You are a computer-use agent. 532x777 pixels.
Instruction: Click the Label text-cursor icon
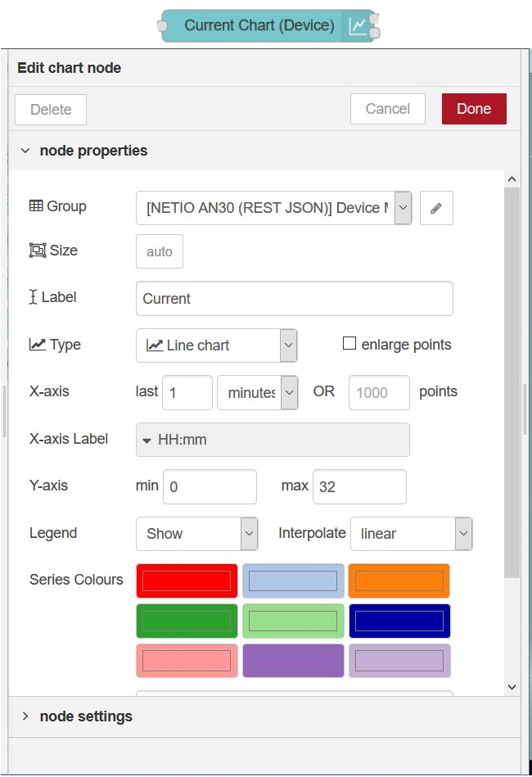[x=34, y=297]
